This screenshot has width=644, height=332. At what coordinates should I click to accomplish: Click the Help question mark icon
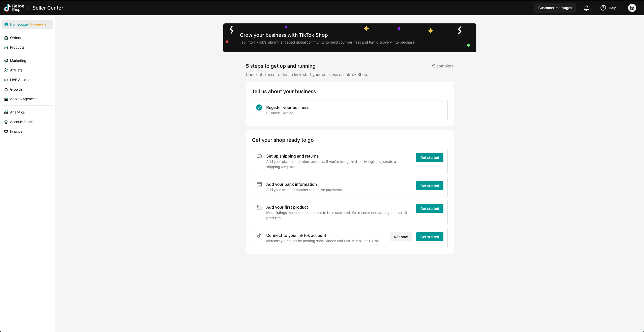coord(603,8)
